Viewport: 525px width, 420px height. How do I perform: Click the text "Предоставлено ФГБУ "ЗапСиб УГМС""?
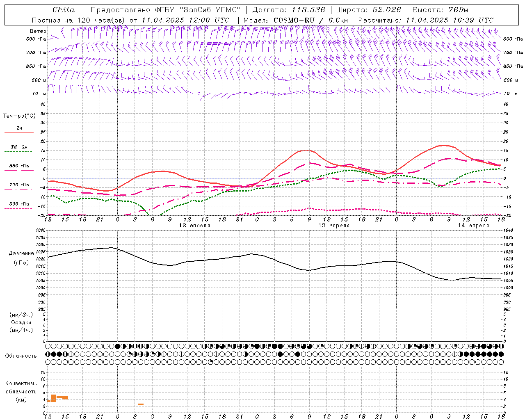pyautogui.click(x=166, y=10)
